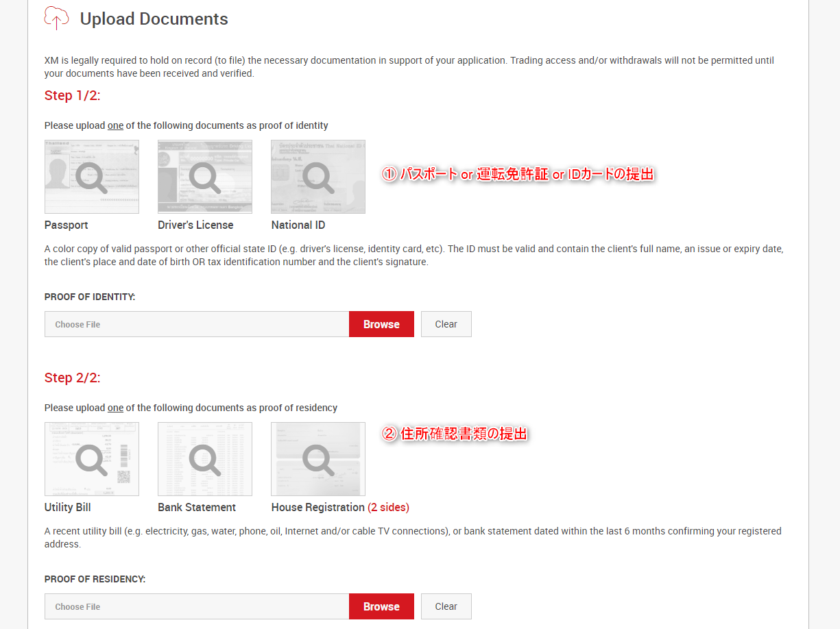Zoom the Passport sample magnifier icon
Viewport: 840px width, 629px height.
[92, 177]
